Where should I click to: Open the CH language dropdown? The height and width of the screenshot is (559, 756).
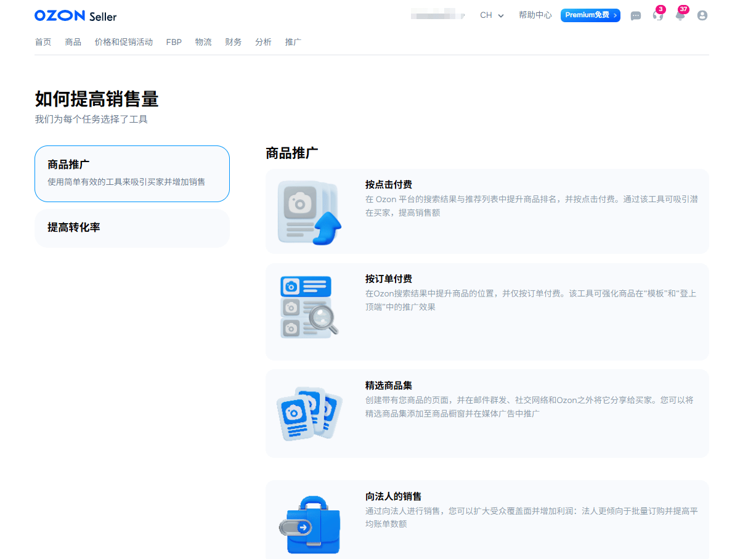[x=491, y=15]
